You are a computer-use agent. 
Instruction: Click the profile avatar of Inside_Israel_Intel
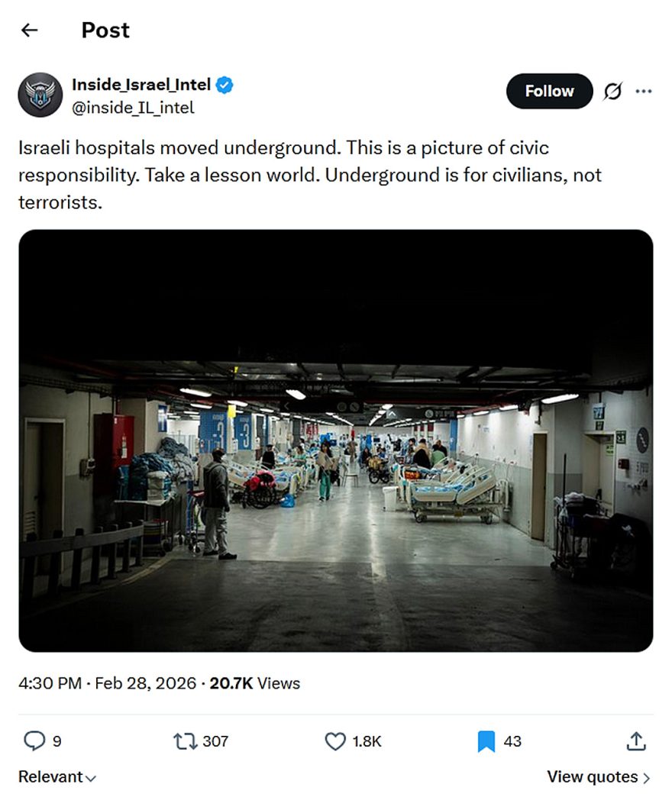[40, 95]
